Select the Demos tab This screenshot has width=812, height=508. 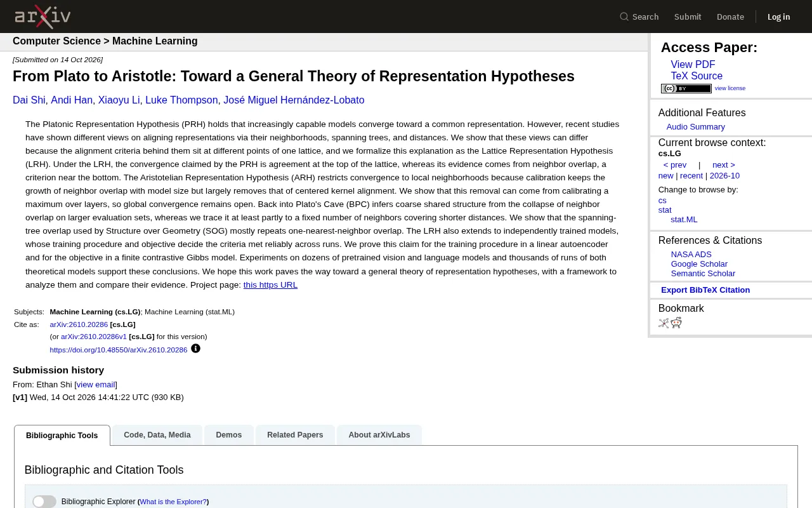(229, 435)
